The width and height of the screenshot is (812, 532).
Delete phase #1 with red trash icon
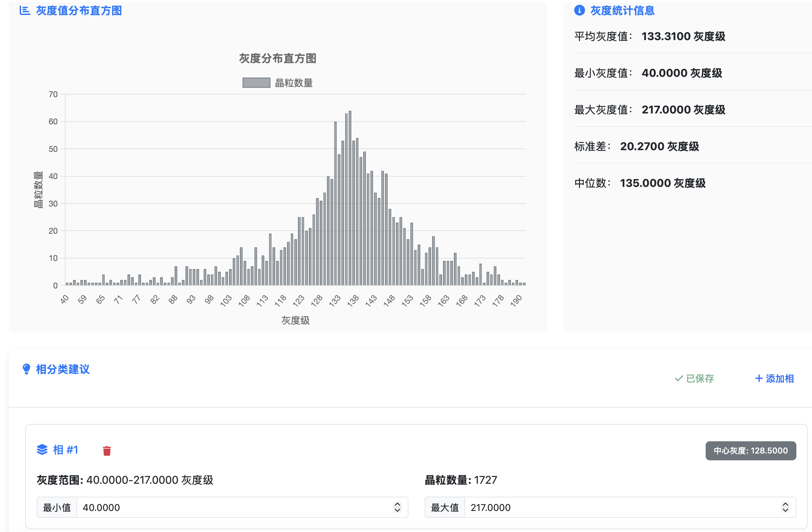(x=107, y=451)
